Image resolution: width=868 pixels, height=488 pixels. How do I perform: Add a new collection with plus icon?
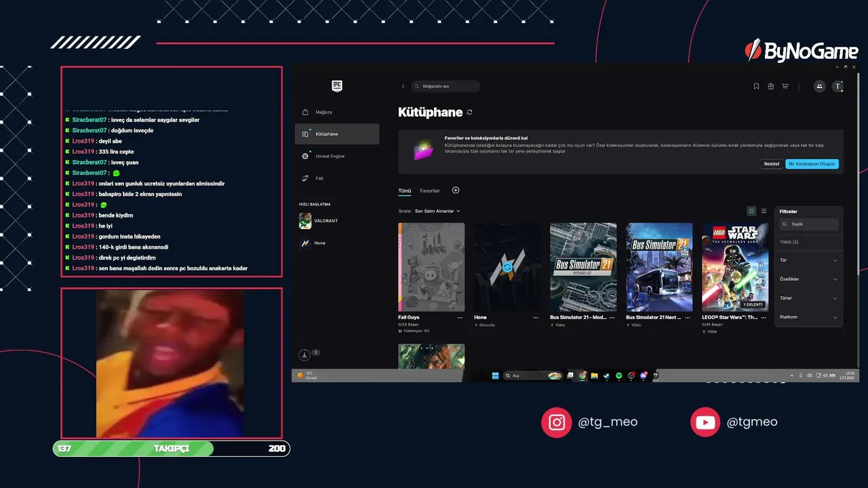coord(456,190)
